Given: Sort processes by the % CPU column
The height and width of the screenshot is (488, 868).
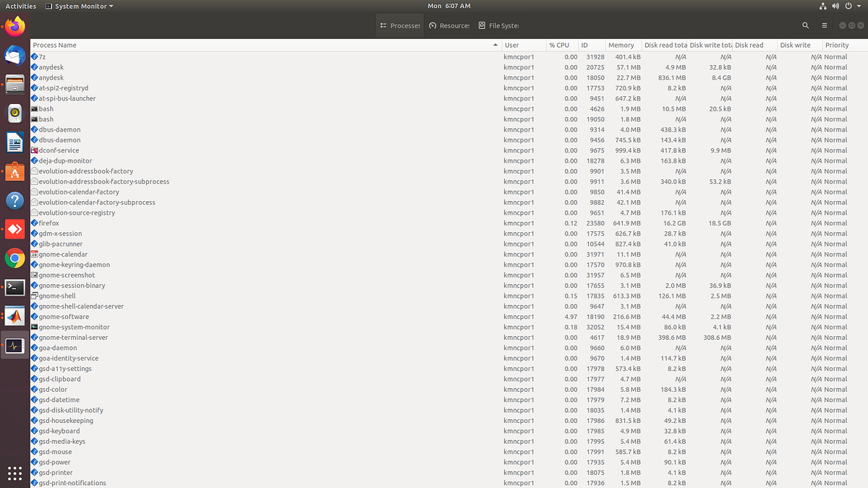Looking at the screenshot, I should point(558,44).
